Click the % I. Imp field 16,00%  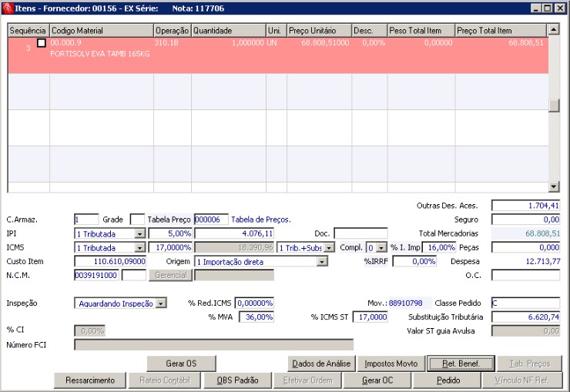point(439,248)
